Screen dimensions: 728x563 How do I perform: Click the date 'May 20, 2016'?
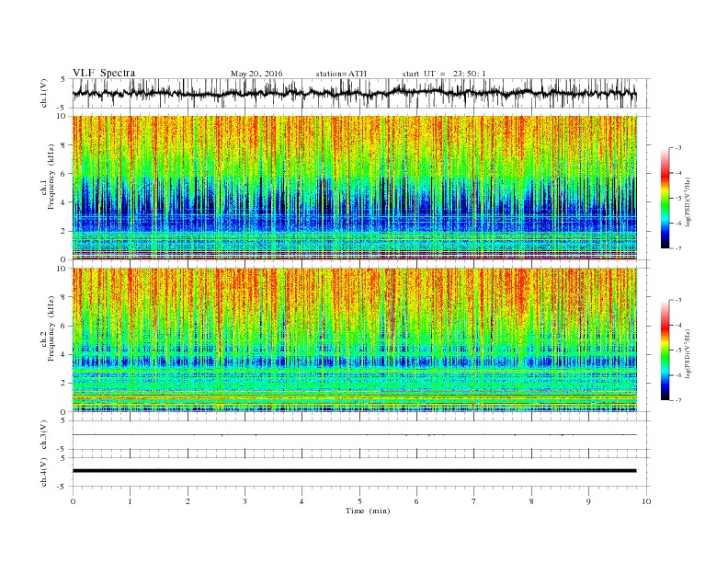point(256,74)
